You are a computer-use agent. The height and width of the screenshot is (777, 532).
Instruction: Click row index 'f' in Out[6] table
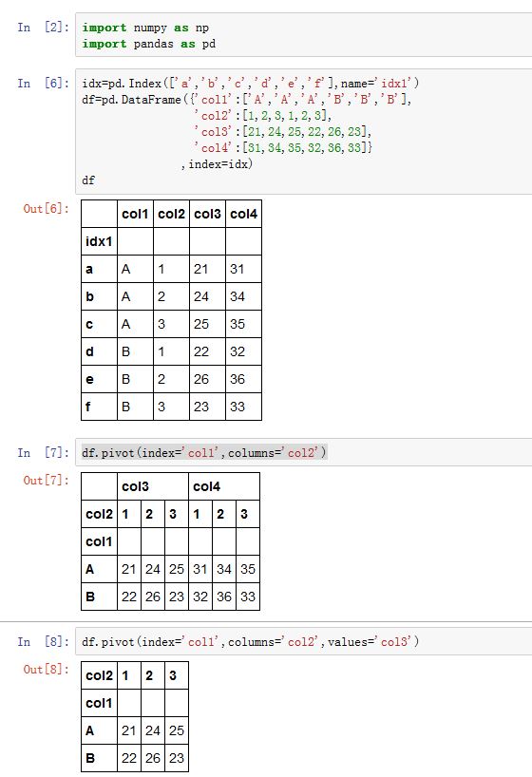pos(99,407)
